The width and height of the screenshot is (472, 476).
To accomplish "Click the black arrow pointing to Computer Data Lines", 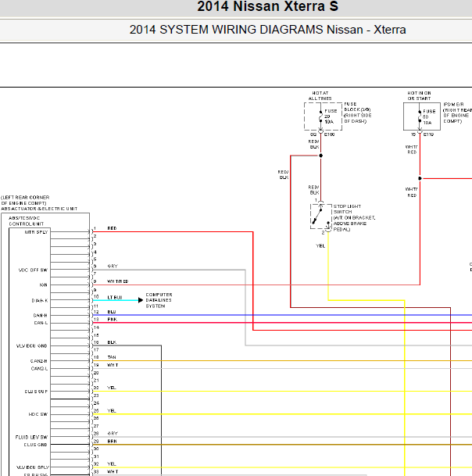I will [x=141, y=300].
